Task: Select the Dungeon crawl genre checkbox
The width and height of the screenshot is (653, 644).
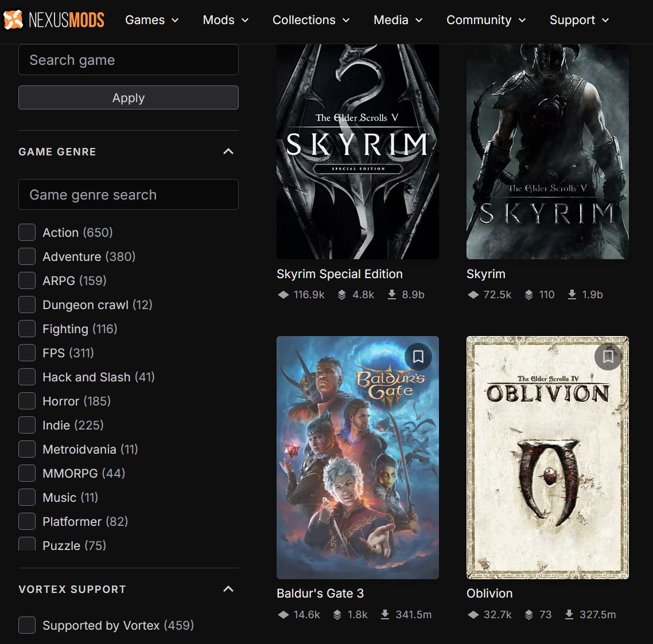Action: click(x=27, y=305)
